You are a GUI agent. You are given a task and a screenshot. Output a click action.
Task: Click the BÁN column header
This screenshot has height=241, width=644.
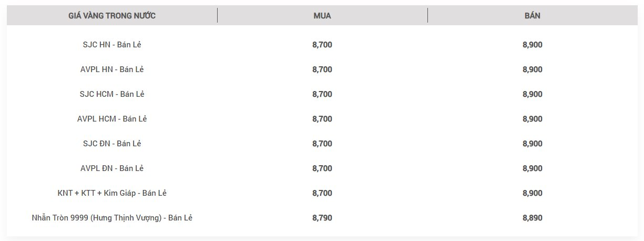pos(533,15)
